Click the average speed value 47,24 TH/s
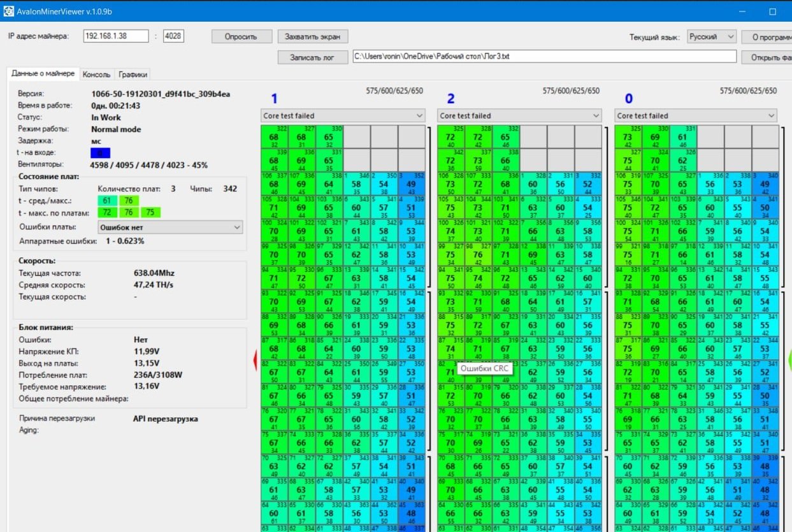The width and height of the screenshot is (792, 532). click(153, 285)
